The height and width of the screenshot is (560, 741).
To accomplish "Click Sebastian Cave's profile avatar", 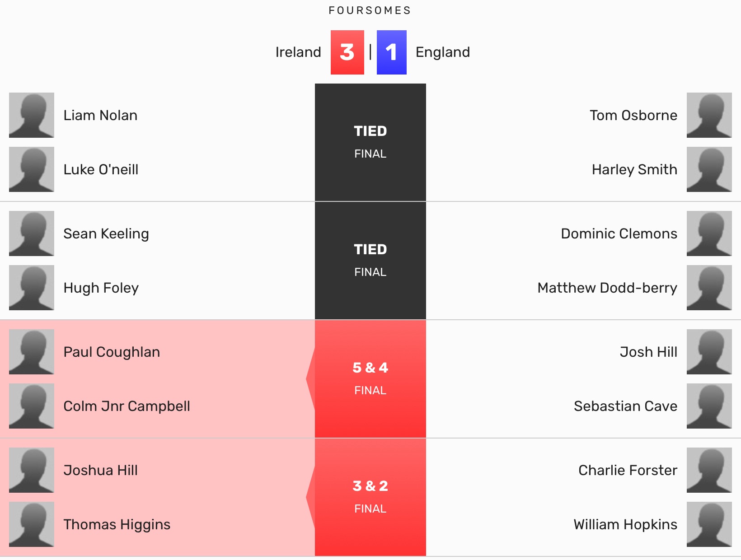I will coord(709,406).
